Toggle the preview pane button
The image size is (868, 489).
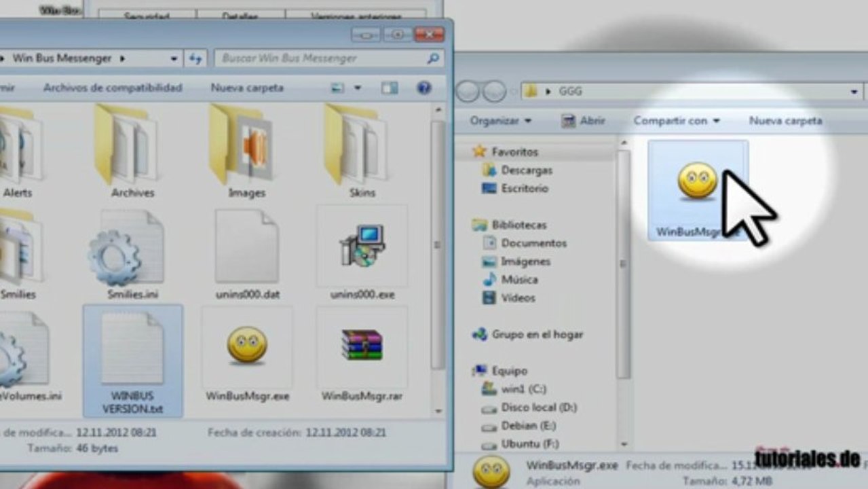pos(389,88)
